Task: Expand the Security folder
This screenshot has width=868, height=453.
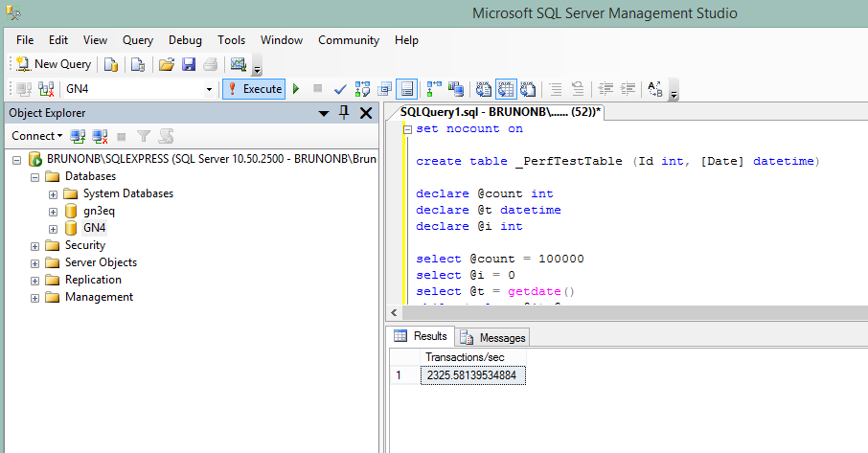Action: 34,247
